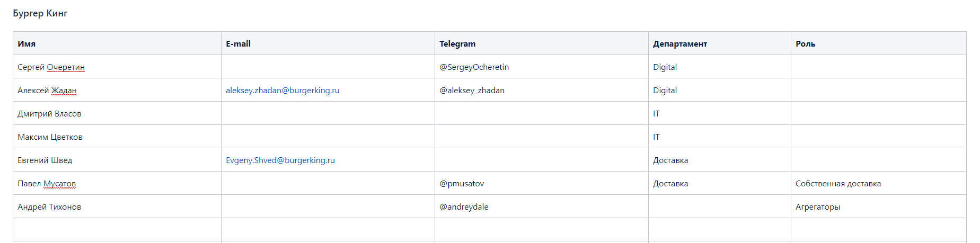Select the Telegram column header
The height and width of the screenshot is (243, 980).
click(457, 44)
